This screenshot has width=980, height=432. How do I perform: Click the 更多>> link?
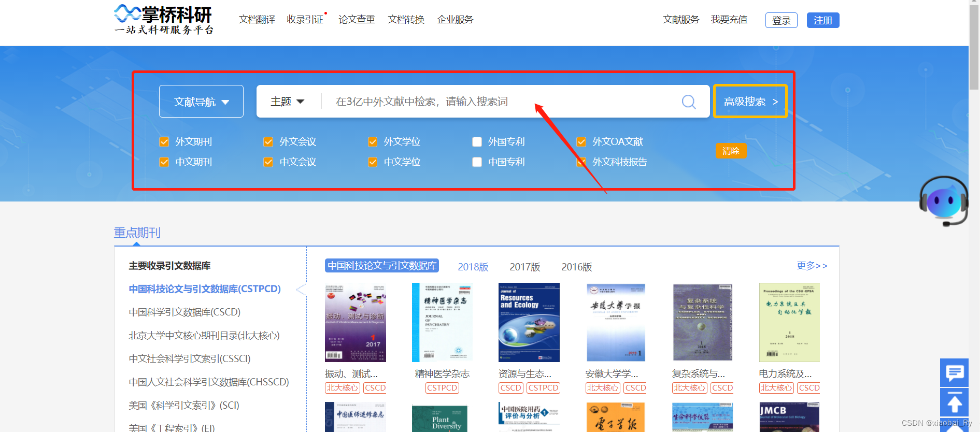coord(812,266)
